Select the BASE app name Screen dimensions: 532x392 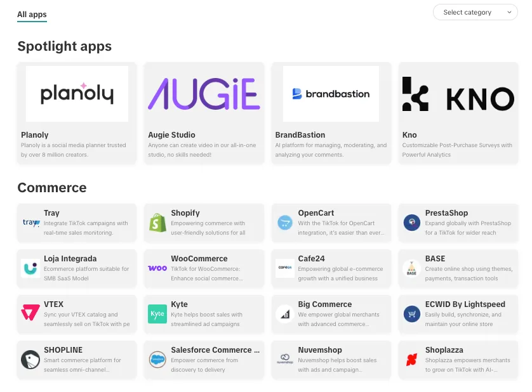435,259
